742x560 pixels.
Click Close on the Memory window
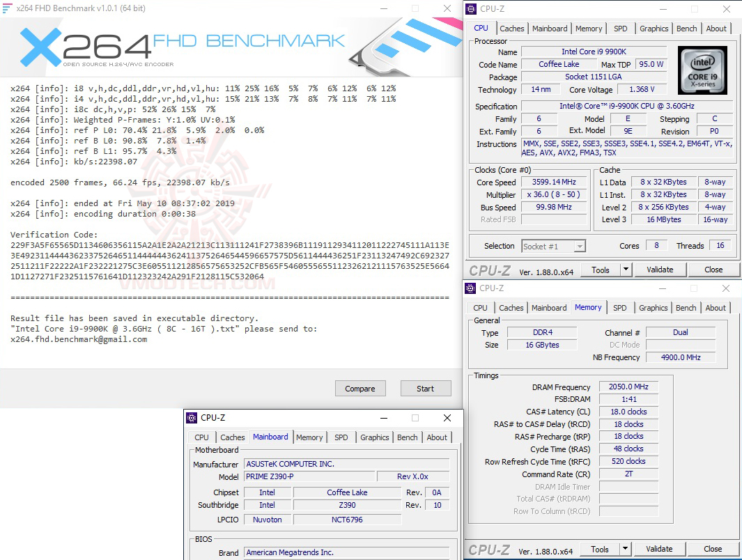pyautogui.click(x=713, y=549)
